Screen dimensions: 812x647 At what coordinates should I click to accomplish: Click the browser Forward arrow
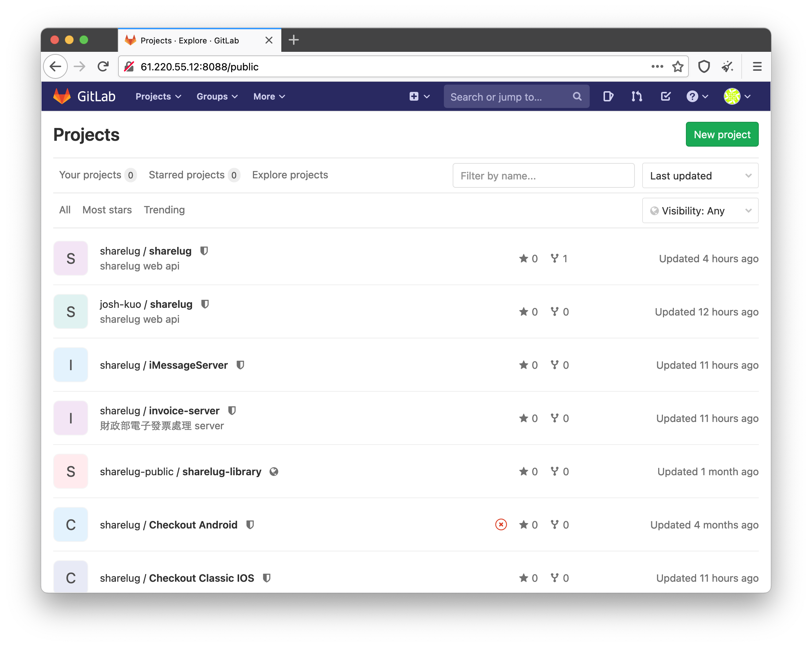pyautogui.click(x=79, y=67)
